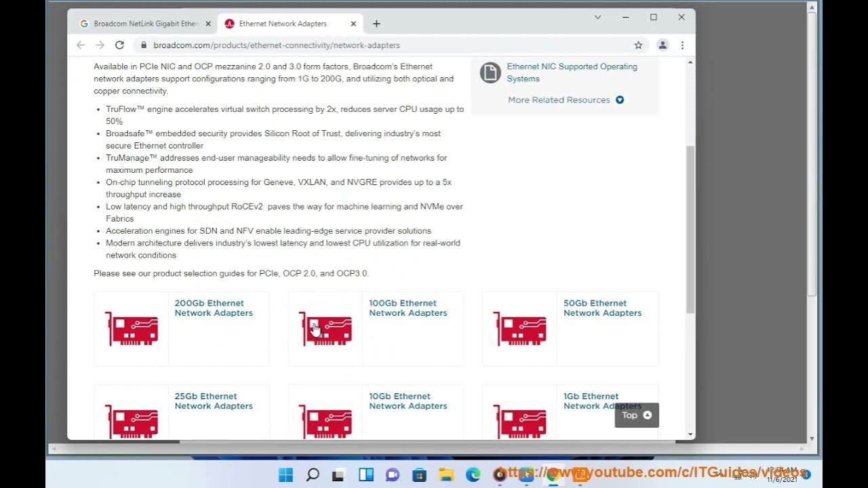868x488 pixels.
Task: Open File Explorer from the taskbar
Action: pos(446,474)
